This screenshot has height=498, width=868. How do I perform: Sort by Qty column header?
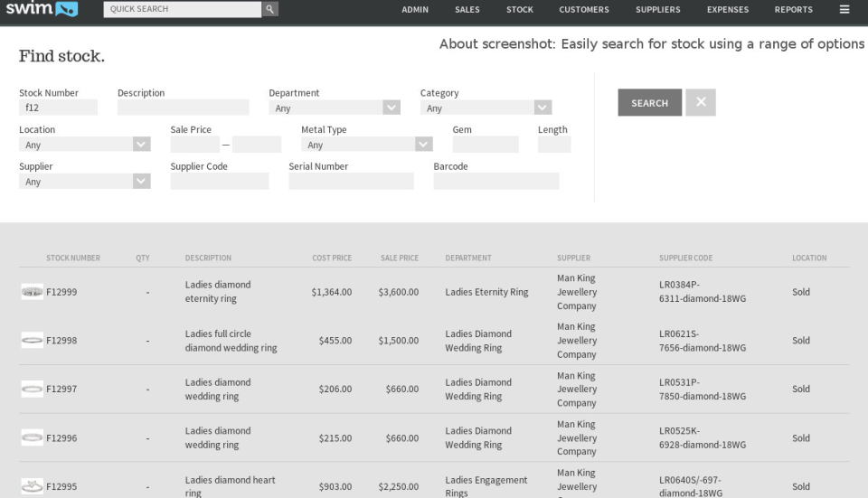pos(143,258)
